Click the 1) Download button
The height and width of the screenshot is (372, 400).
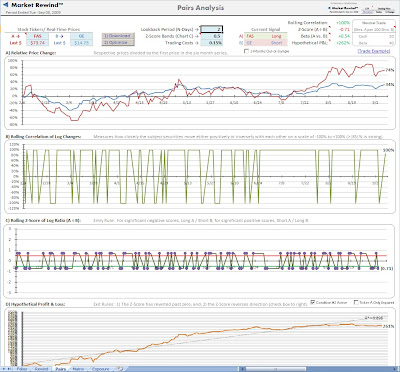coord(118,36)
